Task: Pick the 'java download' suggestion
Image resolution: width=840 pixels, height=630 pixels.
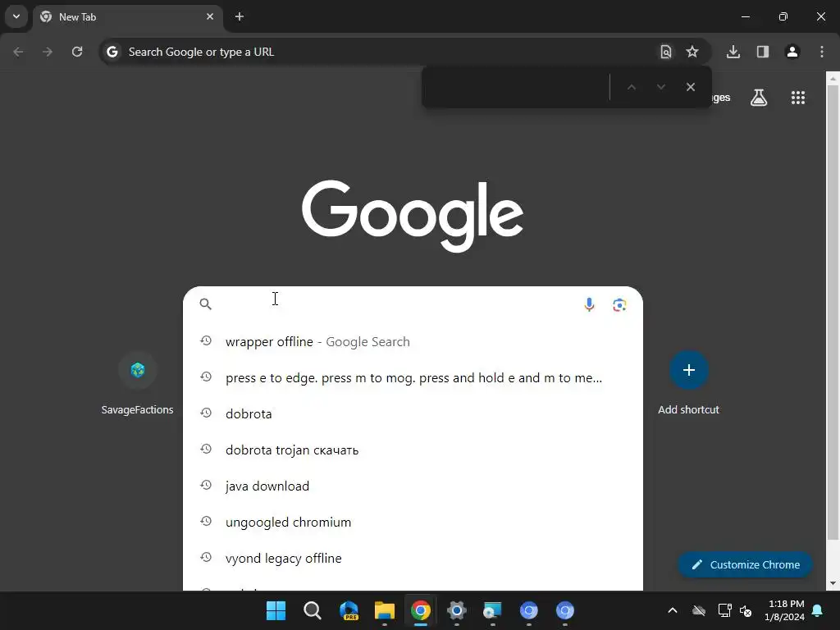Action: tap(413, 486)
